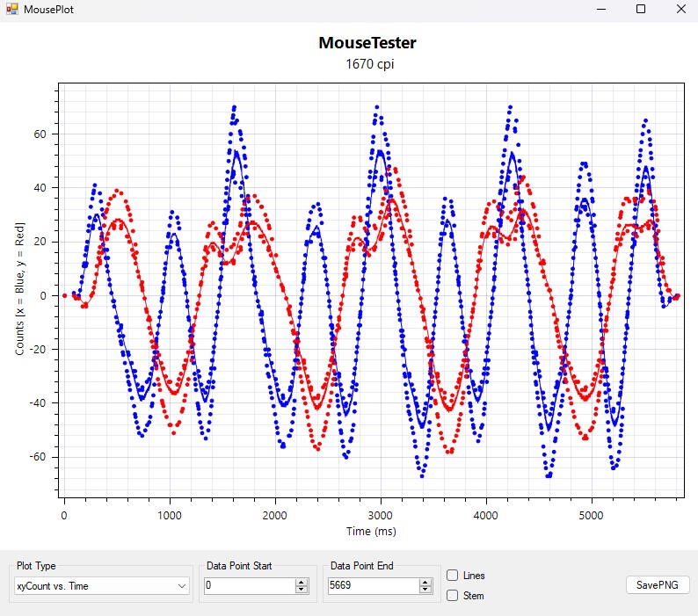Image resolution: width=698 pixels, height=616 pixels.
Task: Minimize the MousePlot window
Action: (x=601, y=9)
